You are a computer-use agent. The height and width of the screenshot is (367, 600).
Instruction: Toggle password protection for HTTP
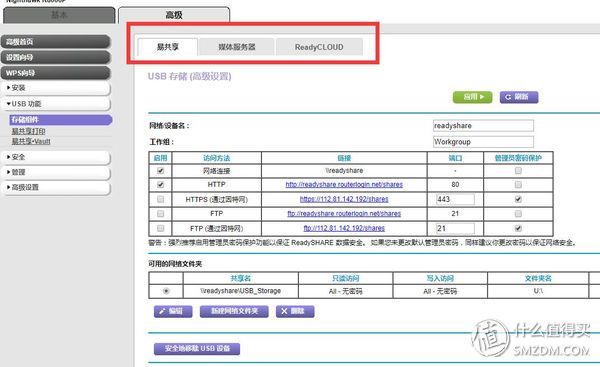(x=518, y=185)
